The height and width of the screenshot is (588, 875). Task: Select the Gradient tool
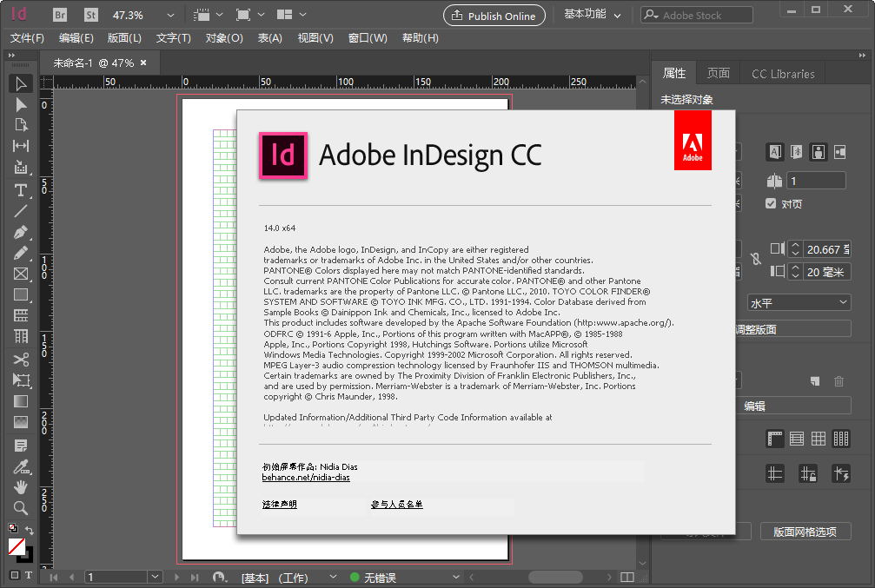[22, 401]
